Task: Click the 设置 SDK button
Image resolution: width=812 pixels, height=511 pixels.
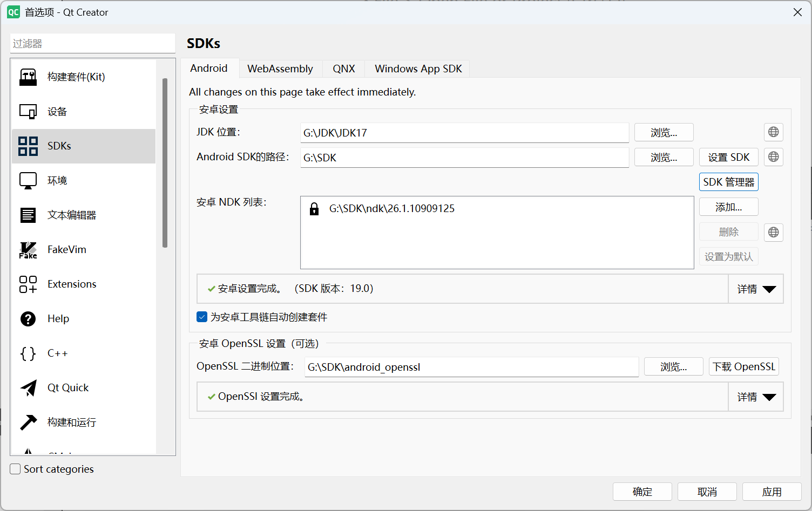Action: coord(729,157)
